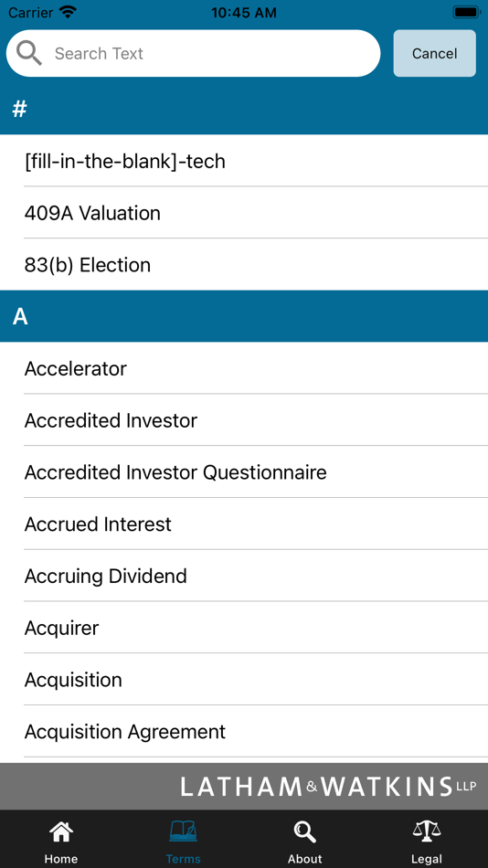Focus the Search Text field
488x868 pixels.
point(194,53)
